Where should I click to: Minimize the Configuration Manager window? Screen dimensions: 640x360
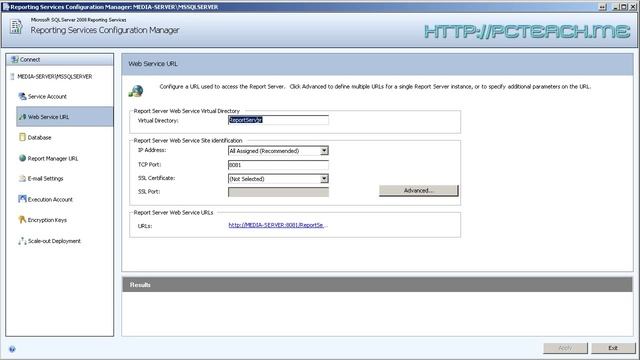616,7
